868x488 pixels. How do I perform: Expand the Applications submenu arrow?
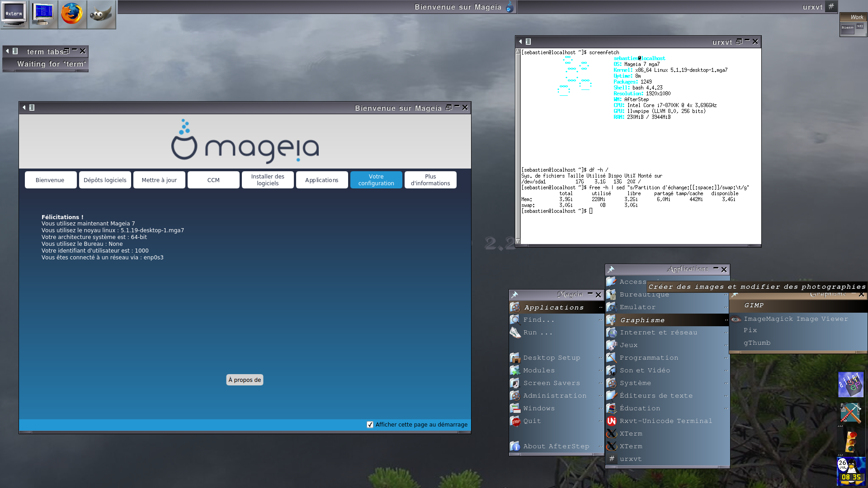(x=600, y=307)
